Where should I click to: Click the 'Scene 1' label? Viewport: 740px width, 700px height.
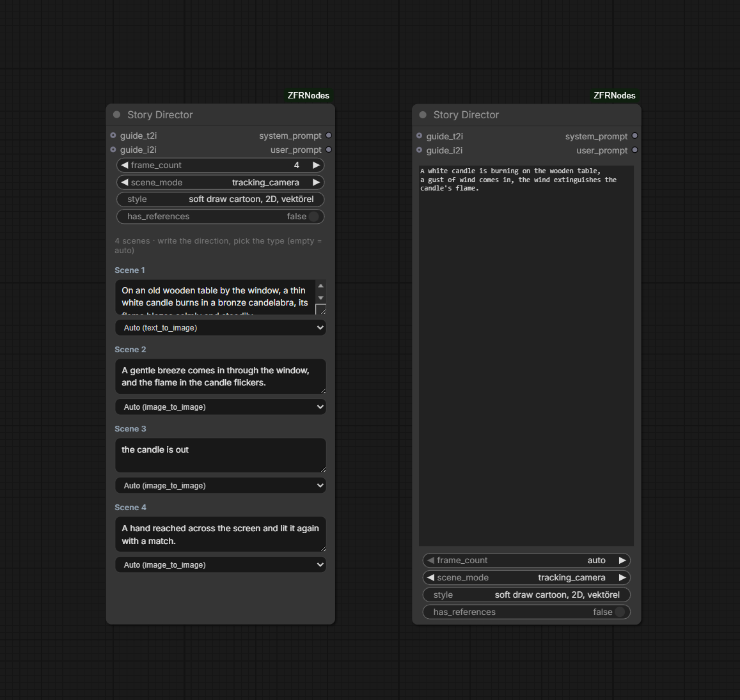[x=130, y=270]
